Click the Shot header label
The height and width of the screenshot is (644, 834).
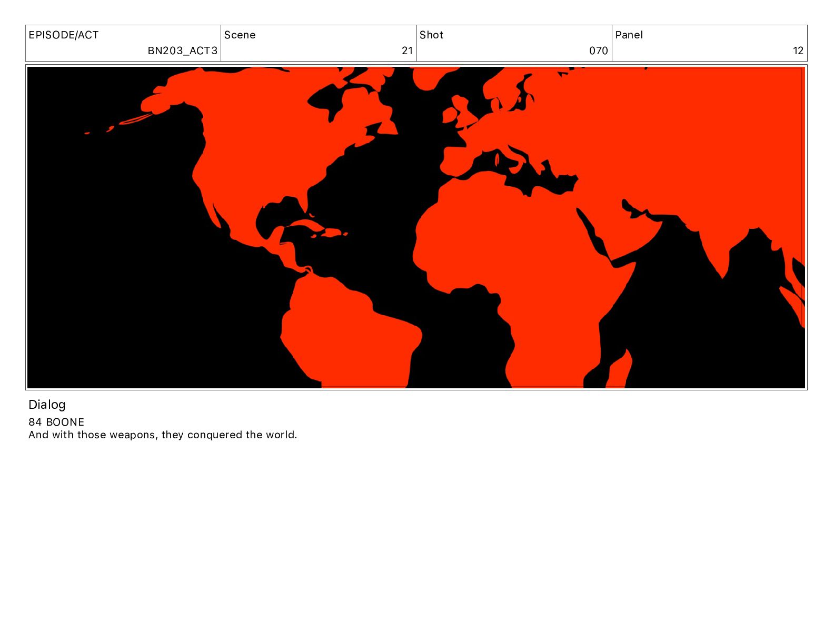[431, 35]
